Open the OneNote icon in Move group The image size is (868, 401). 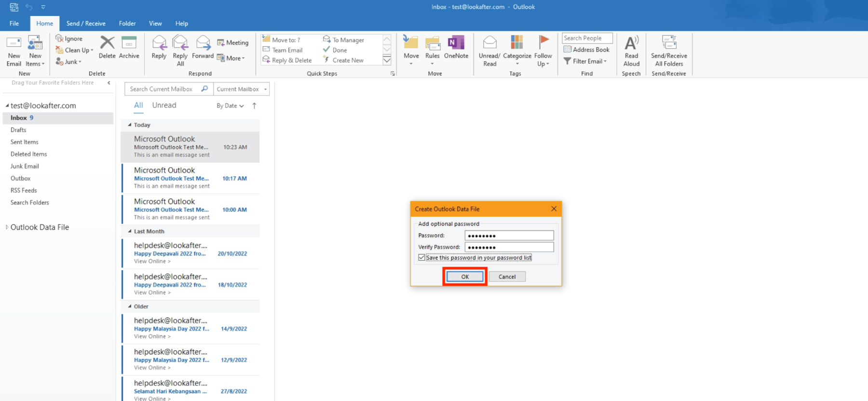(456, 44)
